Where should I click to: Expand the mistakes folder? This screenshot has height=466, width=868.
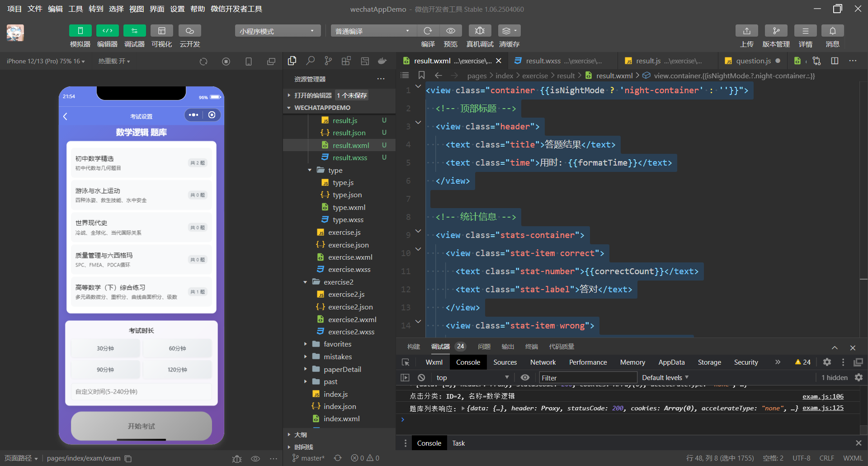tap(305, 357)
